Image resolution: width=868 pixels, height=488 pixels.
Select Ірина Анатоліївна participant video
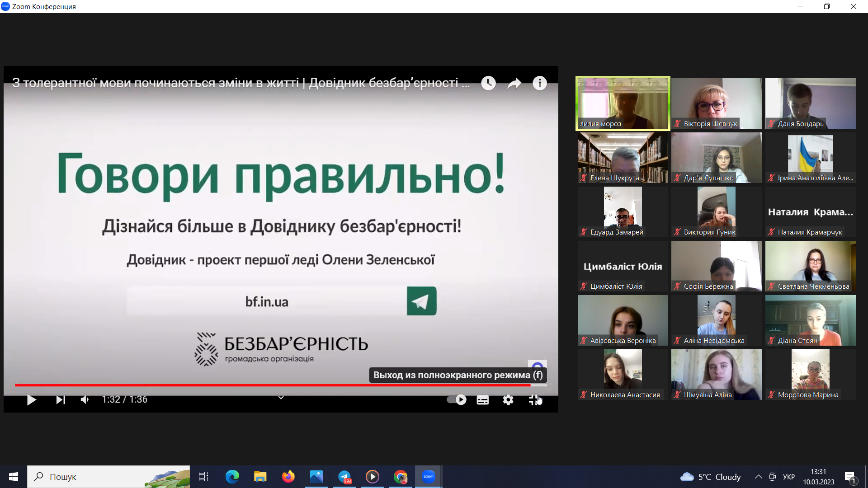coord(810,158)
